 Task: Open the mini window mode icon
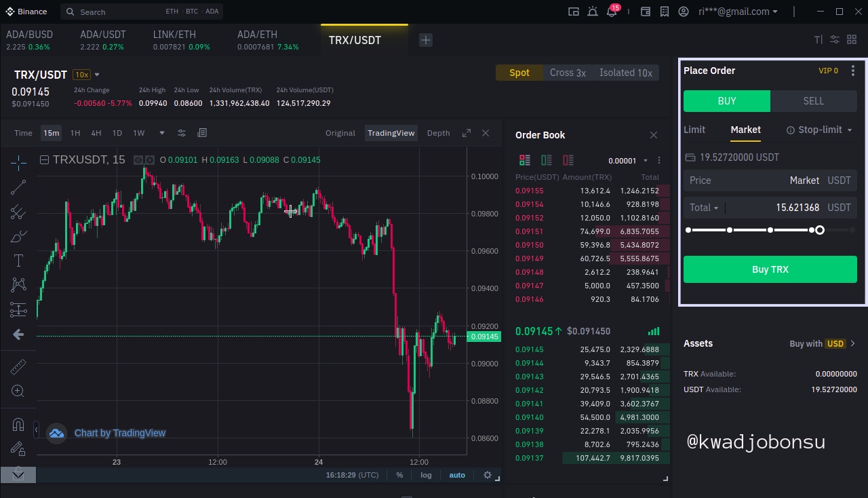pos(574,12)
